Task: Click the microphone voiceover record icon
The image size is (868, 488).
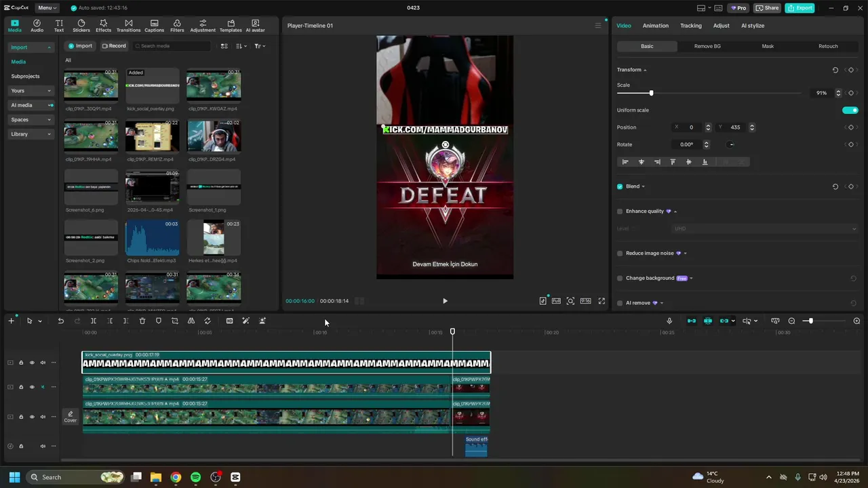Action: coord(669,321)
